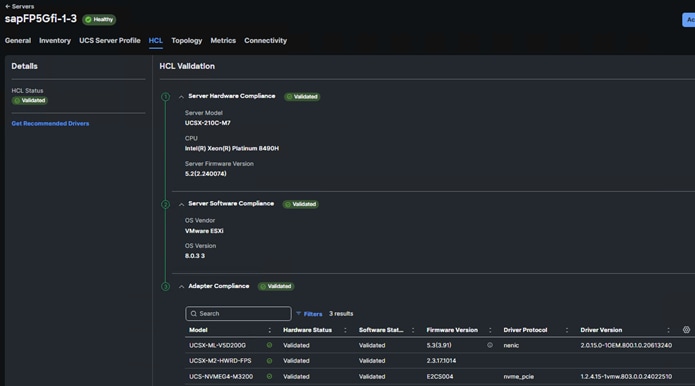
Task: Click the Firmware Version column header
Action: [452, 330]
